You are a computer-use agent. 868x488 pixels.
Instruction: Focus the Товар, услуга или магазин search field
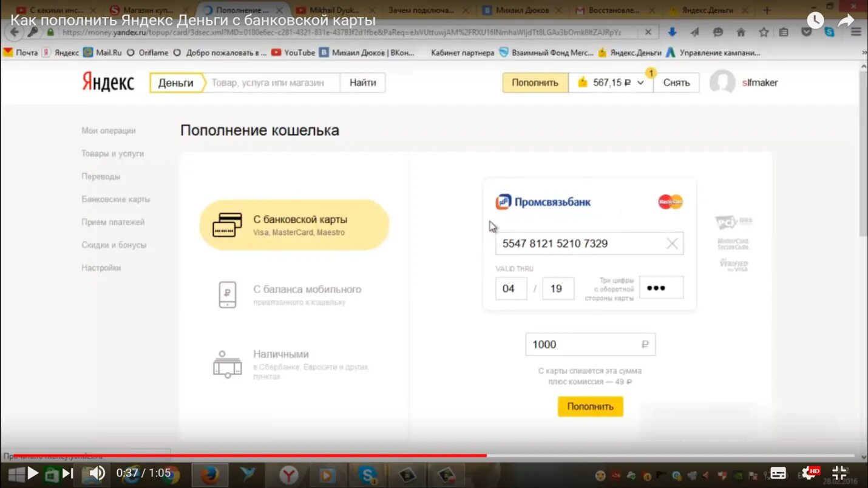coord(272,83)
